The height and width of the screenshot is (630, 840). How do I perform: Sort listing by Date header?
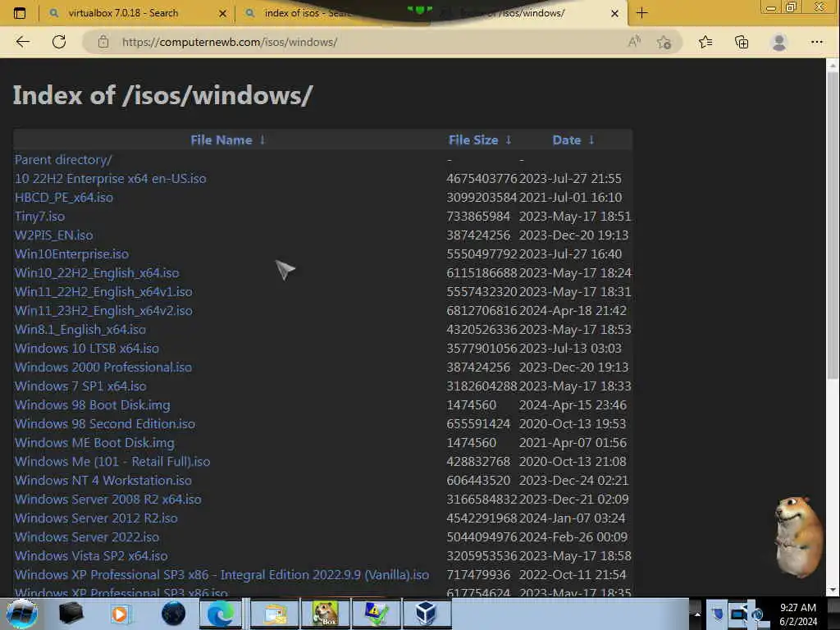coord(566,139)
